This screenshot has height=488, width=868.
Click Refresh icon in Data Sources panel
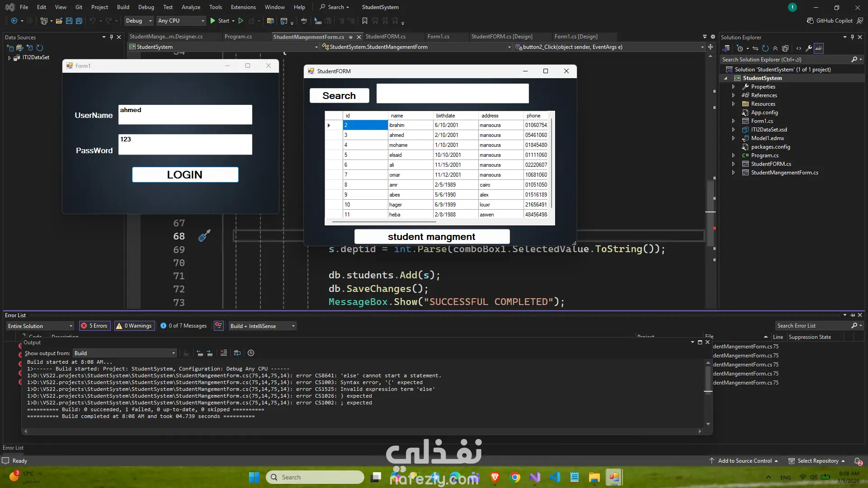[x=40, y=48]
